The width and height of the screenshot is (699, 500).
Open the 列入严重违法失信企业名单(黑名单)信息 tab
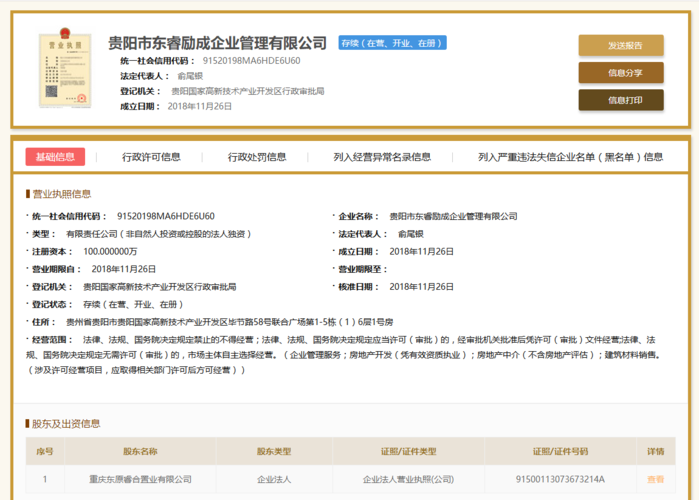(570, 157)
